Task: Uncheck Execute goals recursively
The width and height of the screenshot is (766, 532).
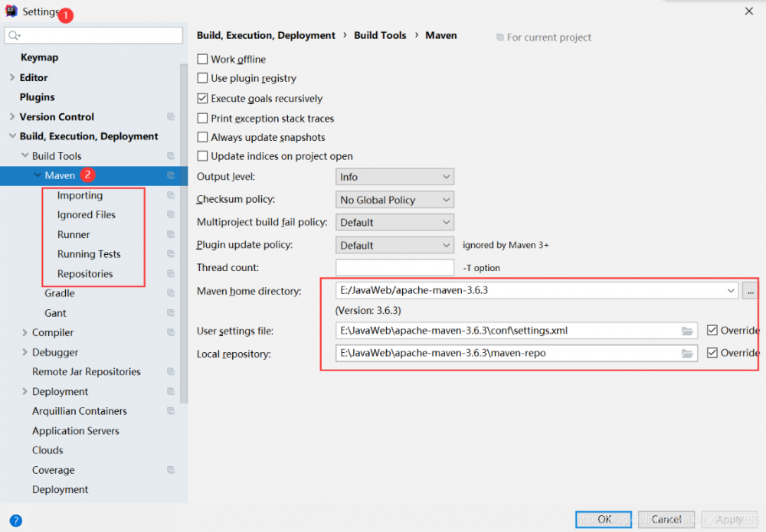Action: coord(203,99)
